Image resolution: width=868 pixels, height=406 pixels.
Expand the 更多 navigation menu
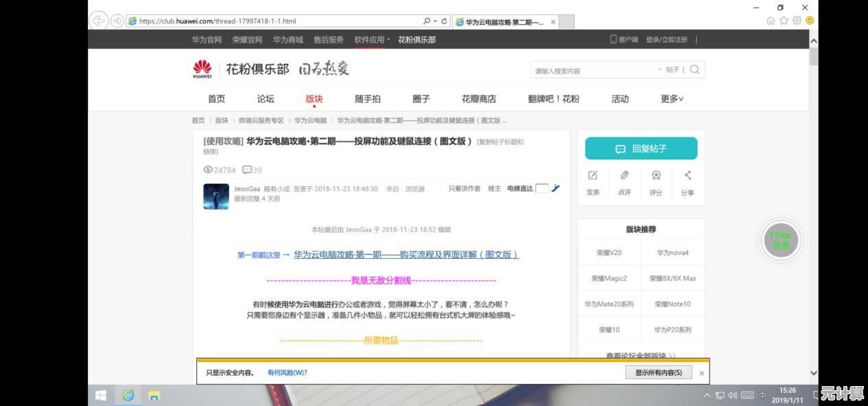tap(672, 99)
